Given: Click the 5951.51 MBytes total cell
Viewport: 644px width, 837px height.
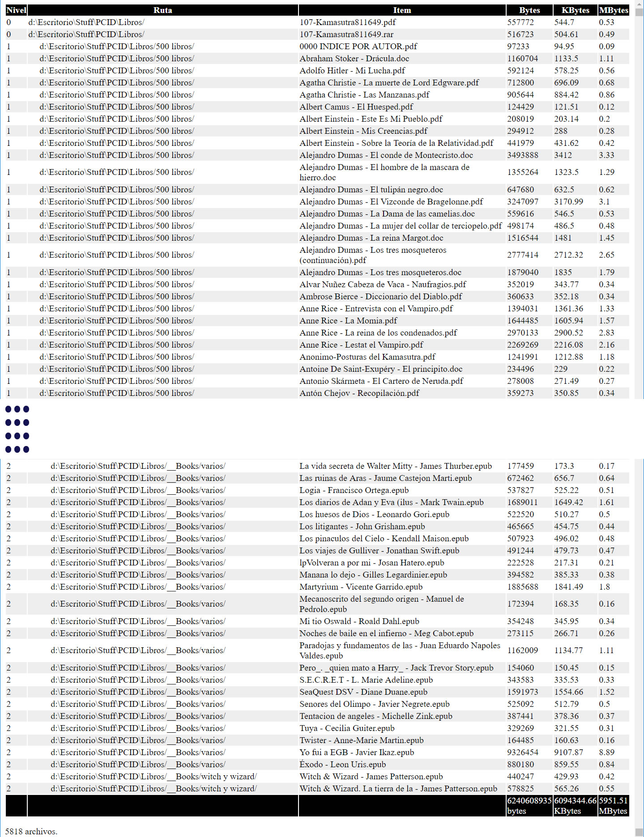Looking at the screenshot, I should tap(614, 806).
